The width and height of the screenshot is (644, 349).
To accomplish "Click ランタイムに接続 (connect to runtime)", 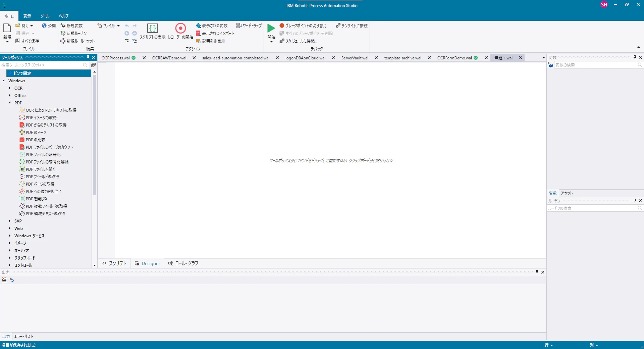I will [x=352, y=26].
